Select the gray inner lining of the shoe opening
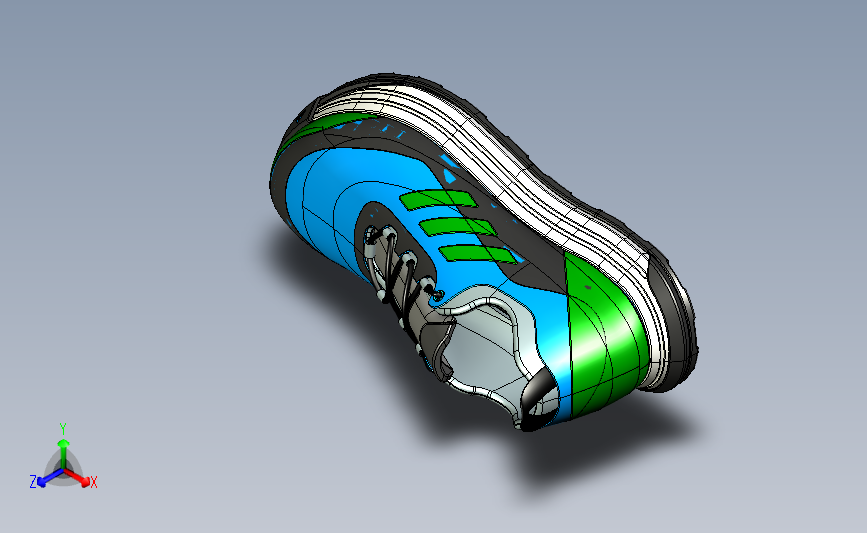The height and width of the screenshot is (533, 867). tap(487, 348)
